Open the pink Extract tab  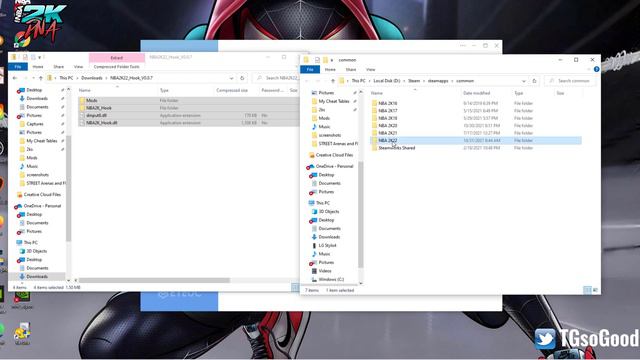(x=117, y=58)
